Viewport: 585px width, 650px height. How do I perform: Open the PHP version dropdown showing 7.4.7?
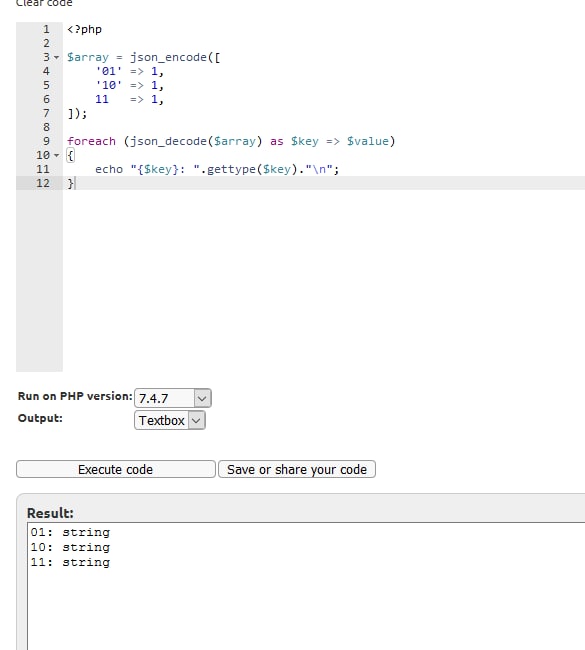(172, 398)
